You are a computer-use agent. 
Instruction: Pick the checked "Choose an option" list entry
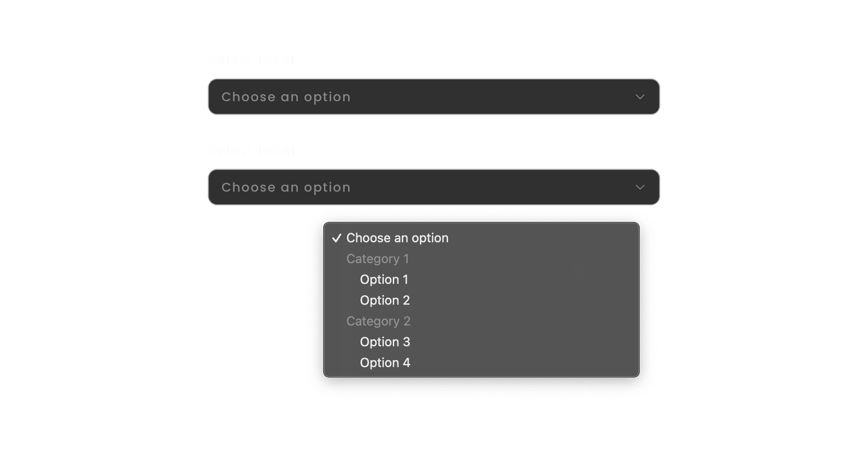pyautogui.click(x=397, y=238)
